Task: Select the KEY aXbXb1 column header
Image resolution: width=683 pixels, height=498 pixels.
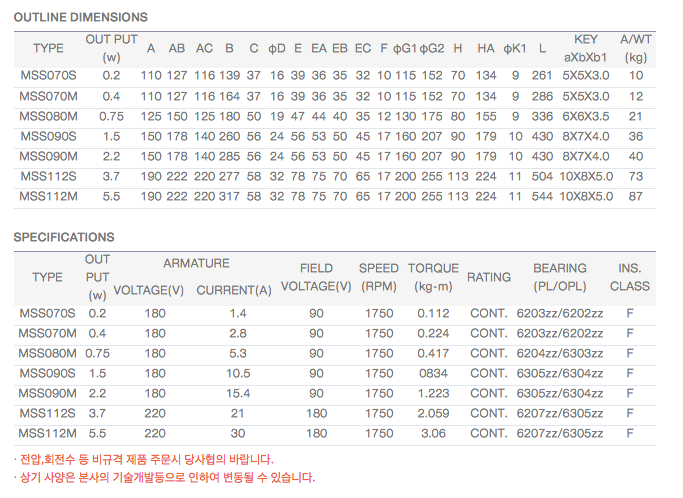Action: (x=585, y=48)
